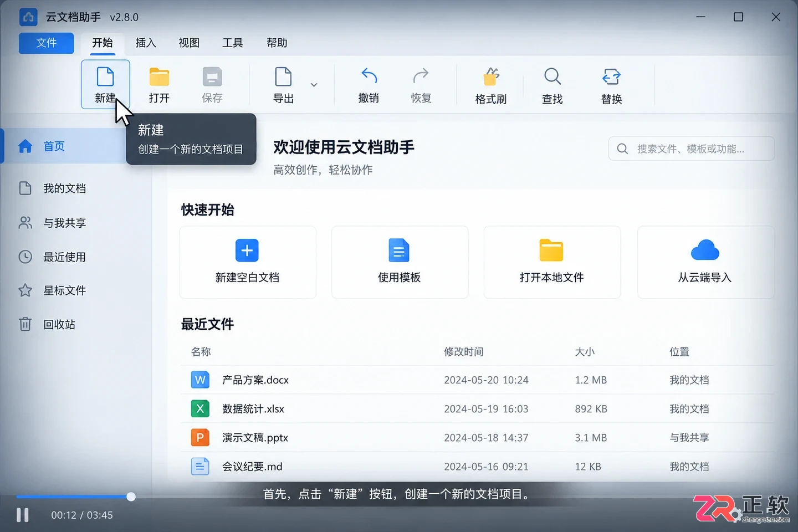Select the 格式刷 format painter
This screenshot has width=798, height=532.
click(x=491, y=85)
